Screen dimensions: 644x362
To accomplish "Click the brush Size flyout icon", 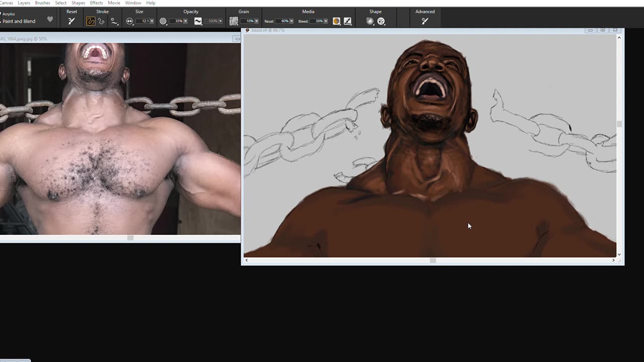I will click(x=130, y=21).
